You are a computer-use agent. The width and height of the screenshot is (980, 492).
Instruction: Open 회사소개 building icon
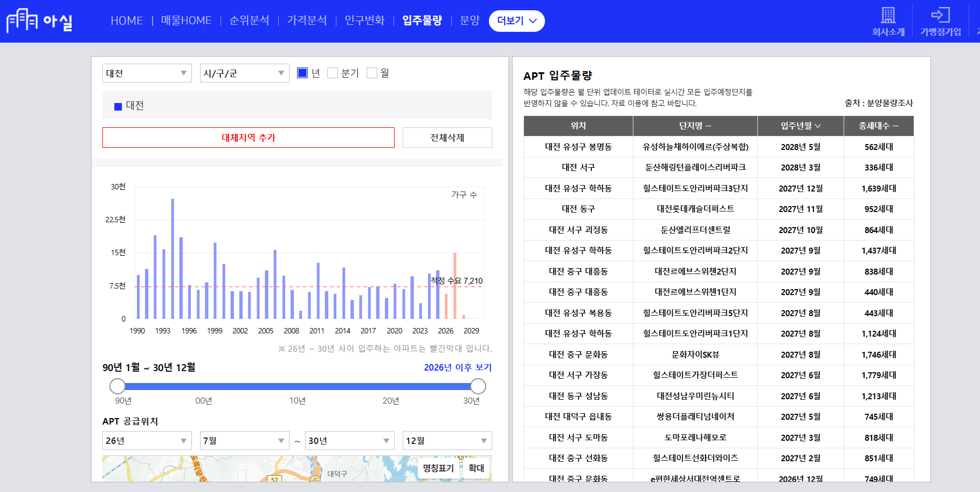coord(888,15)
